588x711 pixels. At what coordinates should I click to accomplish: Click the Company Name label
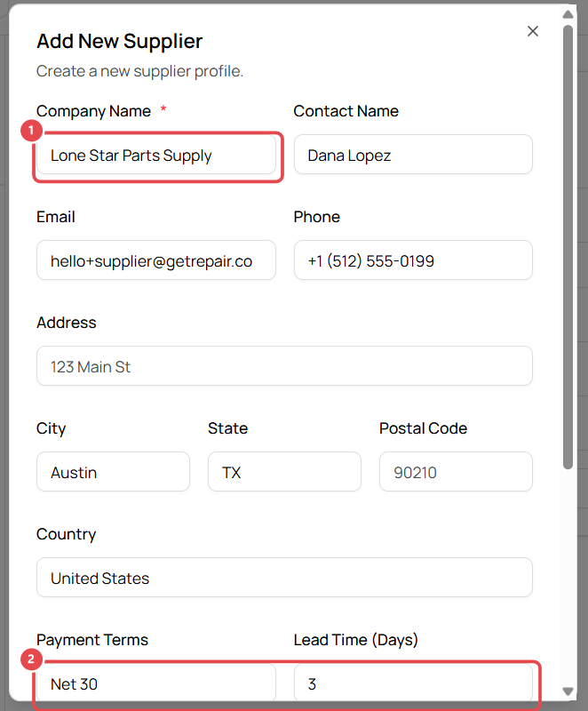pos(93,111)
